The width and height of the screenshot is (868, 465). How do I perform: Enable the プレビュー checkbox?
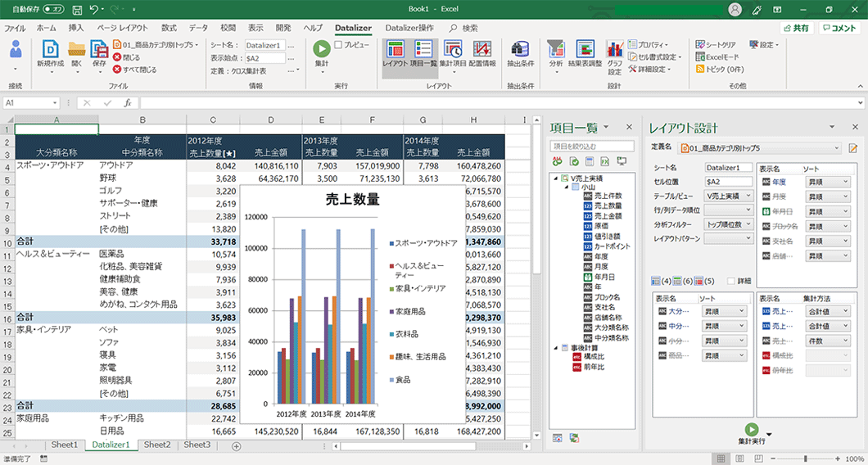click(338, 45)
